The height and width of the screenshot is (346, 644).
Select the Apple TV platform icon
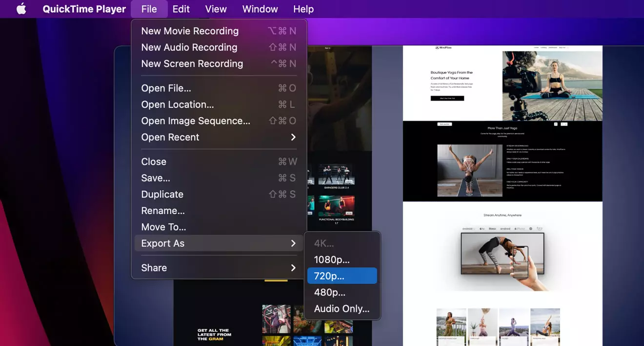[x=482, y=228]
